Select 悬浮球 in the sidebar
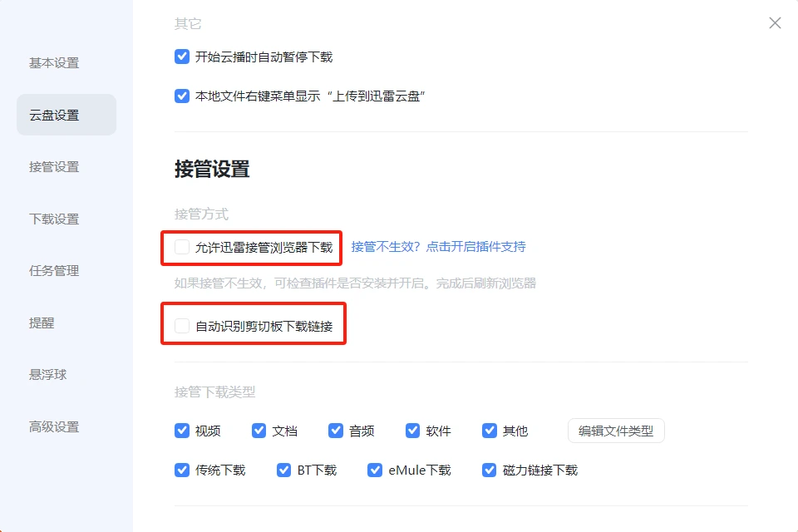Image resolution: width=798 pixels, height=532 pixels. click(48, 375)
